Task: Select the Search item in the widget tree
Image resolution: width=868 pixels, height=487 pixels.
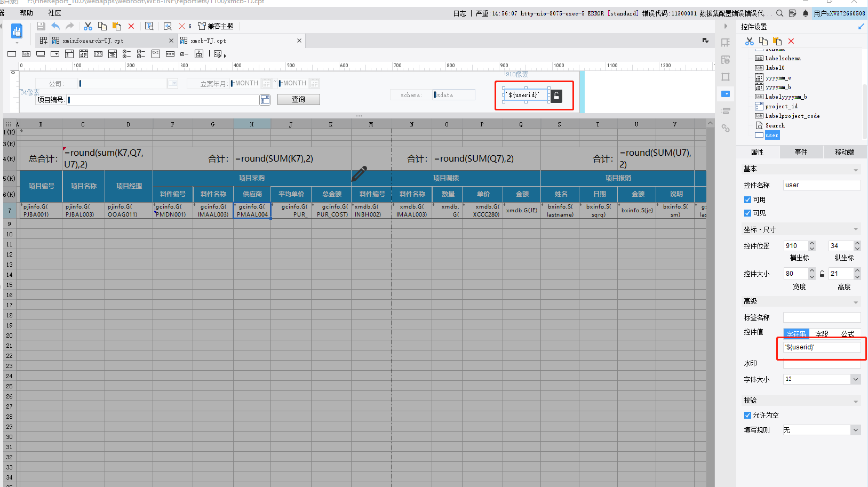Action: tap(775, 125)
